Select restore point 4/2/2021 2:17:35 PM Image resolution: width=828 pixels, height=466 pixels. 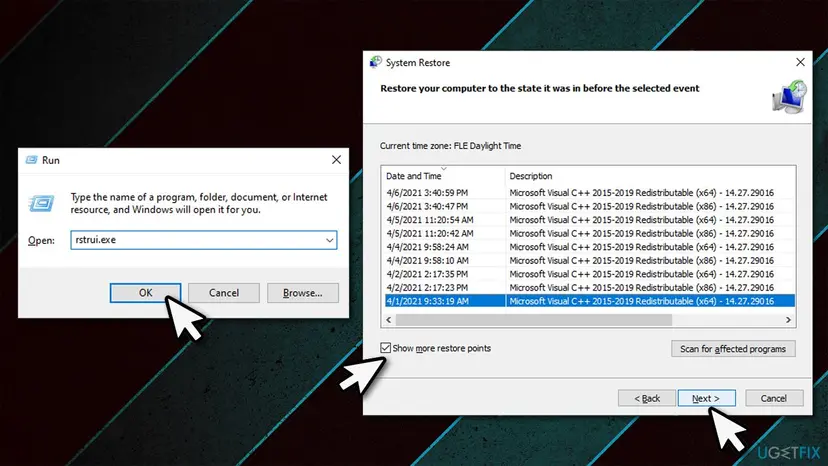(x=588, y=274)
